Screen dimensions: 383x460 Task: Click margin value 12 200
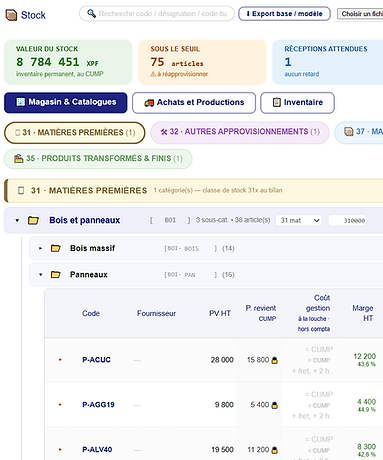coord(365,356)
